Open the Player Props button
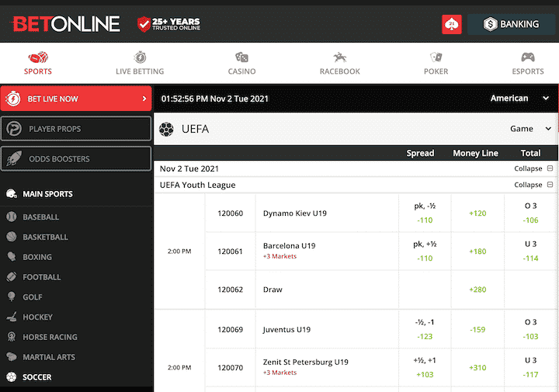559x392 pixels. click(76, 129)
